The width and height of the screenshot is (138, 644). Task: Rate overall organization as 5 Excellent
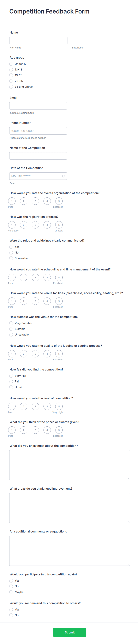click(59, 201)
